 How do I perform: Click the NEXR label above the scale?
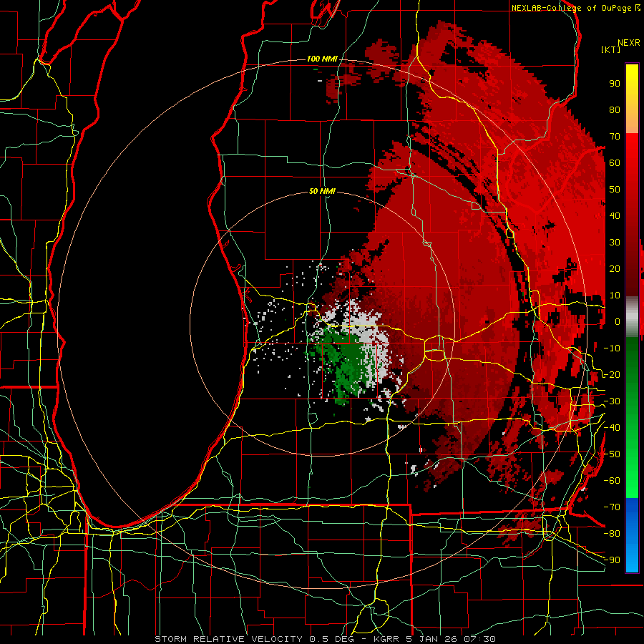tap(628, 43)
